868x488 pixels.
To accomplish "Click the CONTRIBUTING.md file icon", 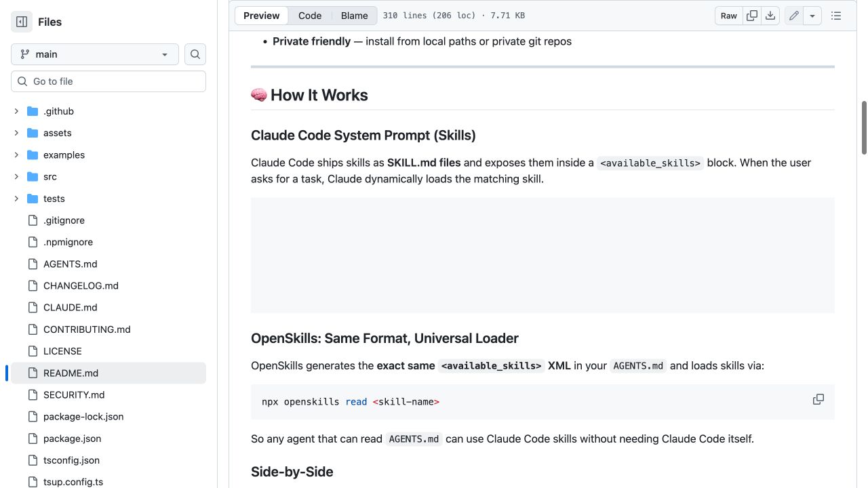I will pyautogui.click(x=33, y=329).
